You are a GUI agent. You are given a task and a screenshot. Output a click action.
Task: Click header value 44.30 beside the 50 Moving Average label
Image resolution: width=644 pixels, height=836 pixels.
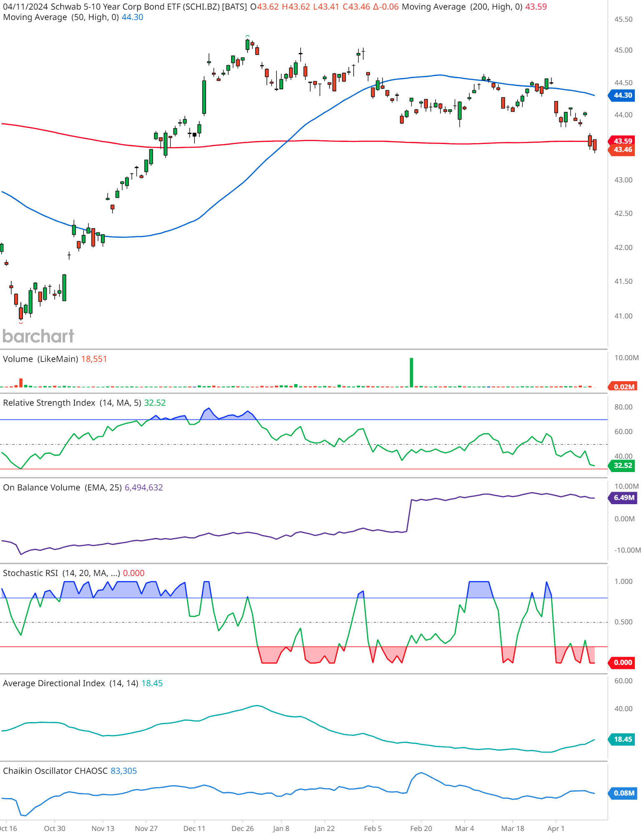[x=132, y=17]
